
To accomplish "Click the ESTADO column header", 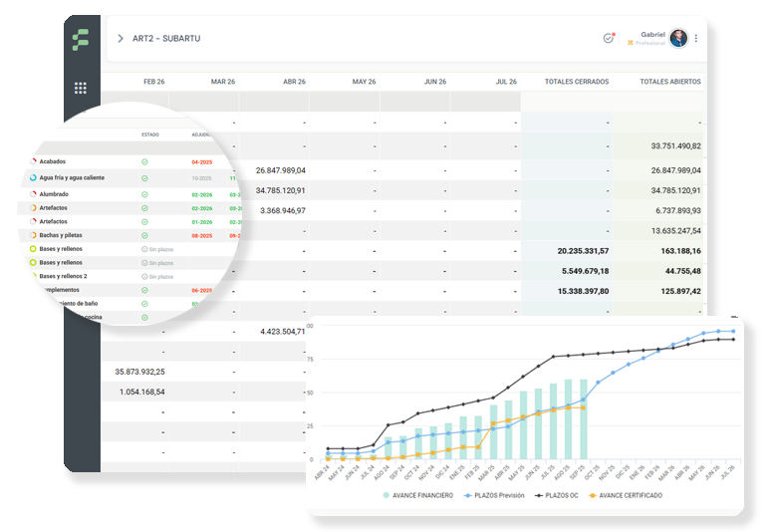I will pos(149,133).
